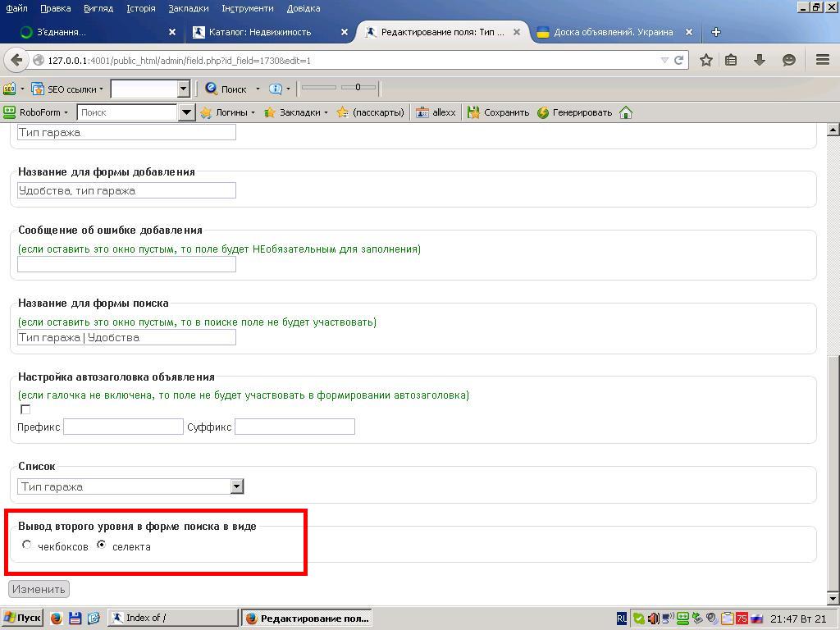The width and height of the screenshot is (840, 630).
Task: Click the page scrollbar up arrow
Action: click(x=833, y=129)
